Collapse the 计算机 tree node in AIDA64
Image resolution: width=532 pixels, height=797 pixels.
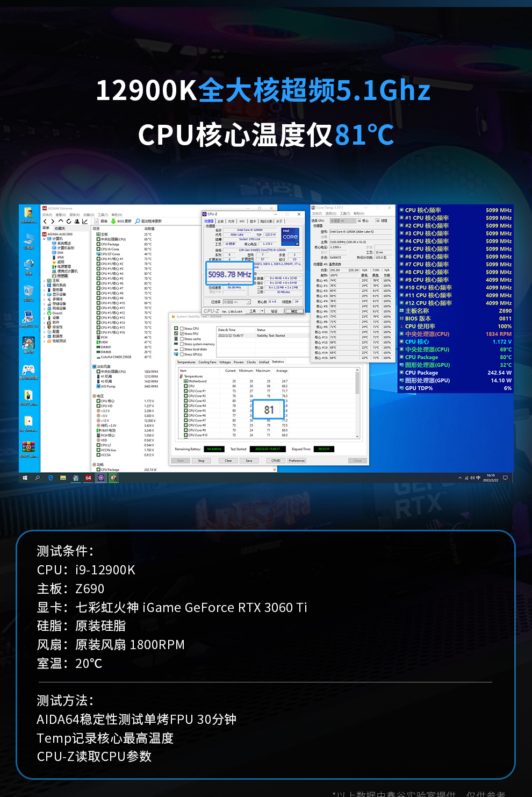(45, 239)
